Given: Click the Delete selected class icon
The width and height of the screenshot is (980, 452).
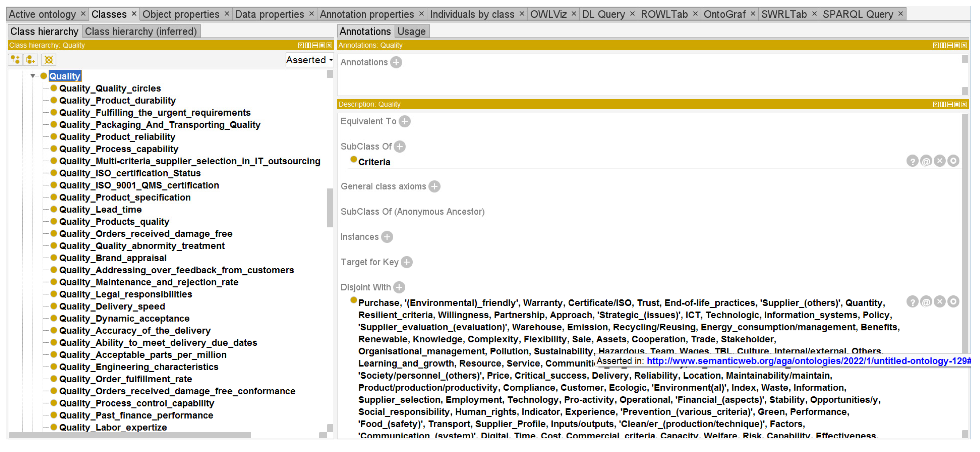Looking at the screenshot, I should 49,60.
